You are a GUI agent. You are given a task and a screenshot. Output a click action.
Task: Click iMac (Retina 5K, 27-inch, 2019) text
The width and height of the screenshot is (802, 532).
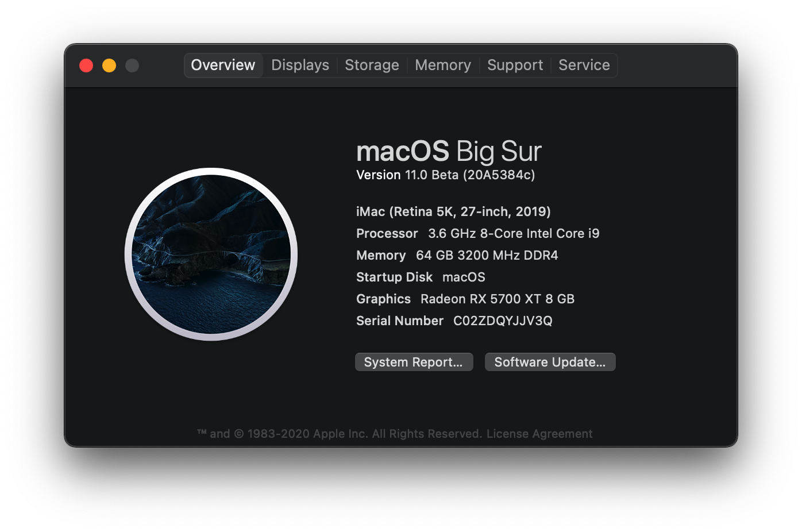tap(453, 211)
